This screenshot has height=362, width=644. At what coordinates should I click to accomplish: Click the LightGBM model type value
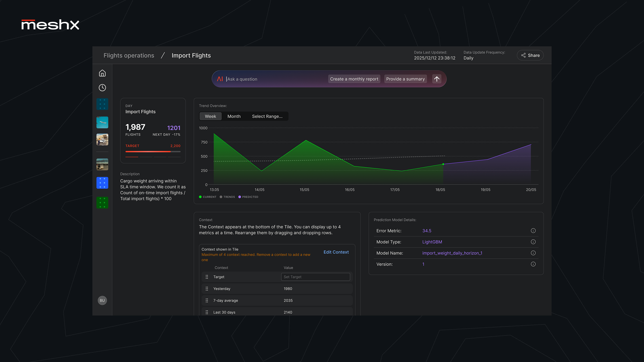point(432,242)
